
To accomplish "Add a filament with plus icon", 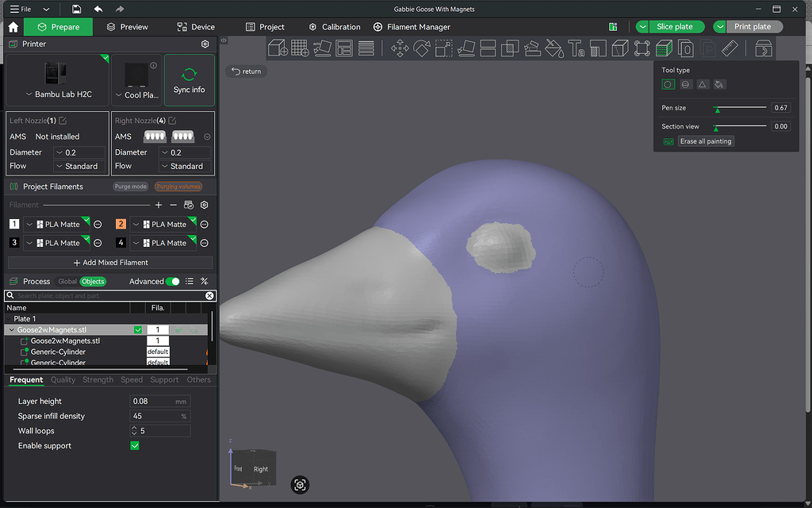I will click(x=159, y=205).
